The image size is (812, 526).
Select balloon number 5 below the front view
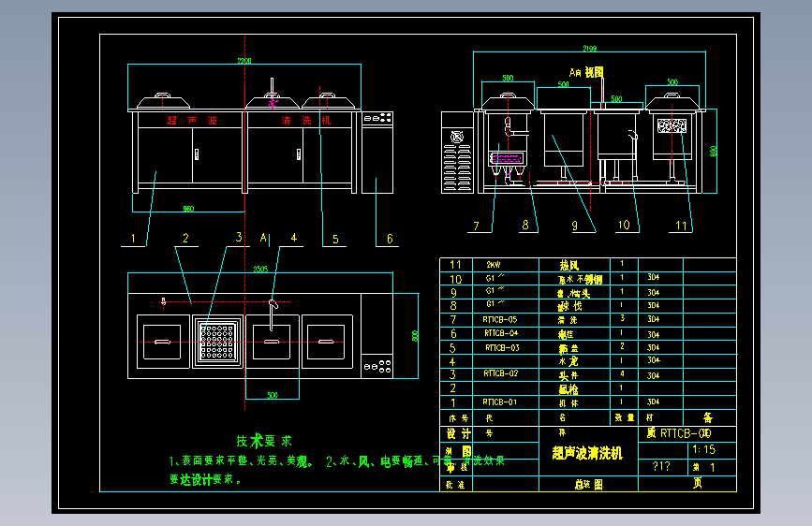coord(335,240)
